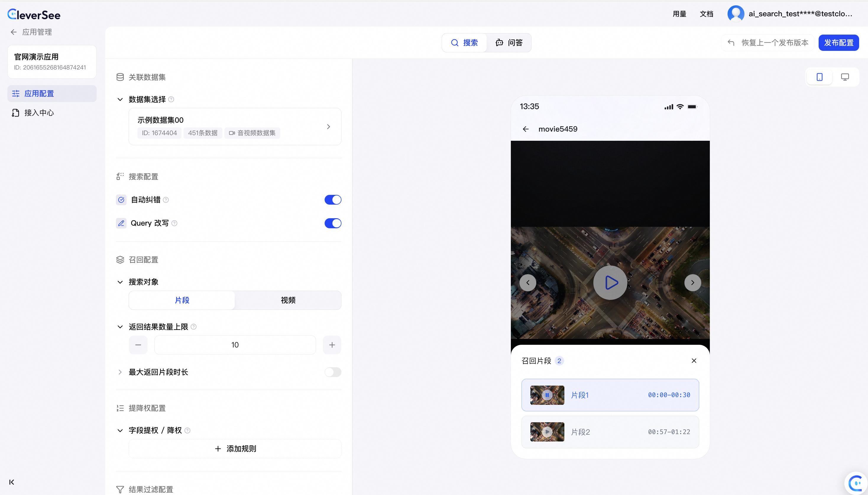
Task: Toggle the Query 改写 switch
Action: point(333,223)
